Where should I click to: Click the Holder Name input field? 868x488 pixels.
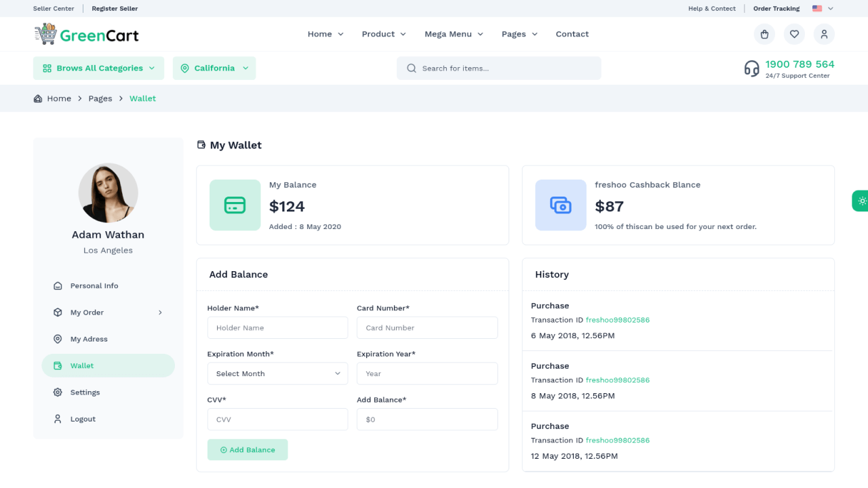click(x=277, y=327)
